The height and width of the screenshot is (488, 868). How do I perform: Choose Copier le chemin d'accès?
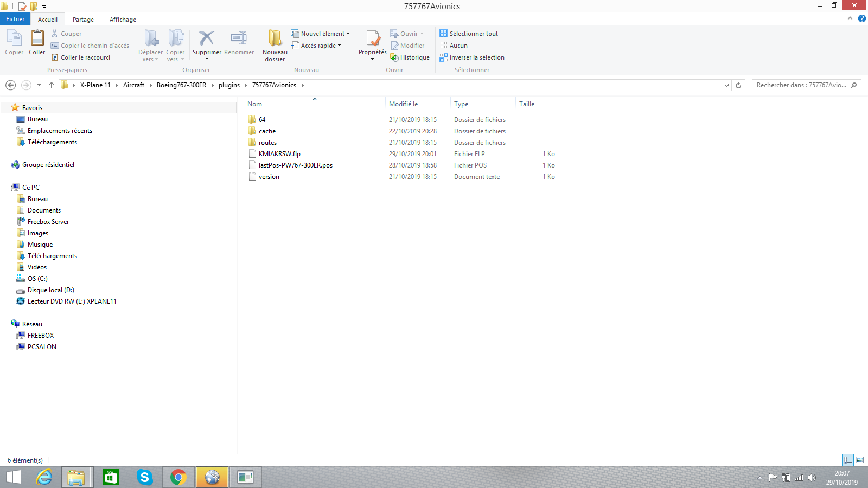pos(90,46)
